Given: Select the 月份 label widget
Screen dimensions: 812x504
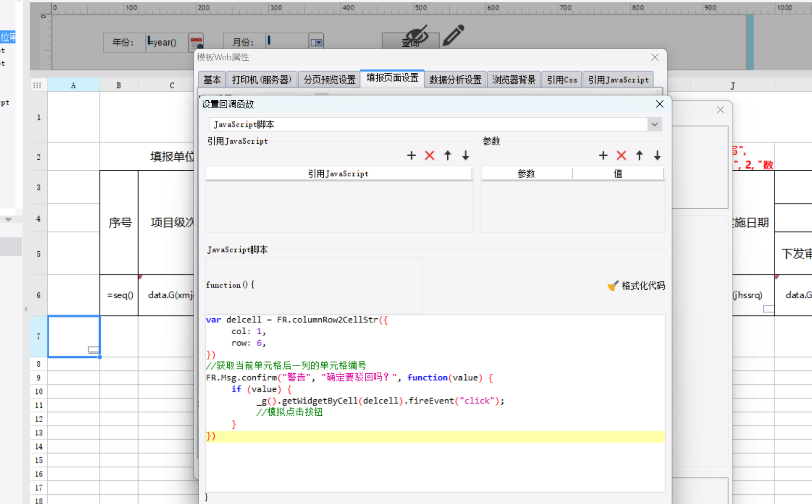Looking at the screenshot, I should pyautogui.click(x=244, y=42).
